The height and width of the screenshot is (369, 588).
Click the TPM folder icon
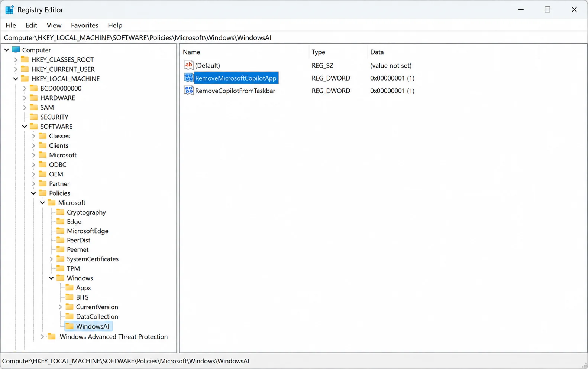[x=61, y=268]
